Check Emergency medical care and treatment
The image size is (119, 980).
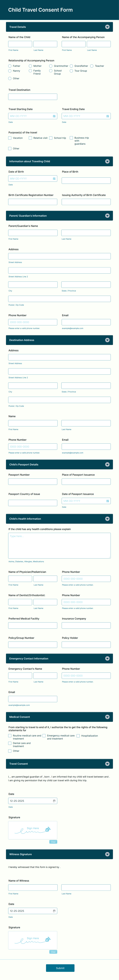(44, 736)
